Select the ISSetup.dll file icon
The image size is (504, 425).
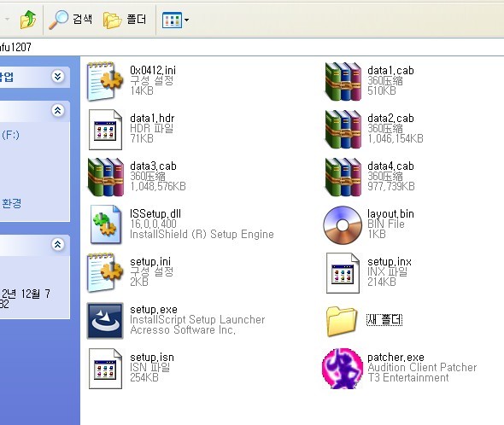tap(106, 224)
